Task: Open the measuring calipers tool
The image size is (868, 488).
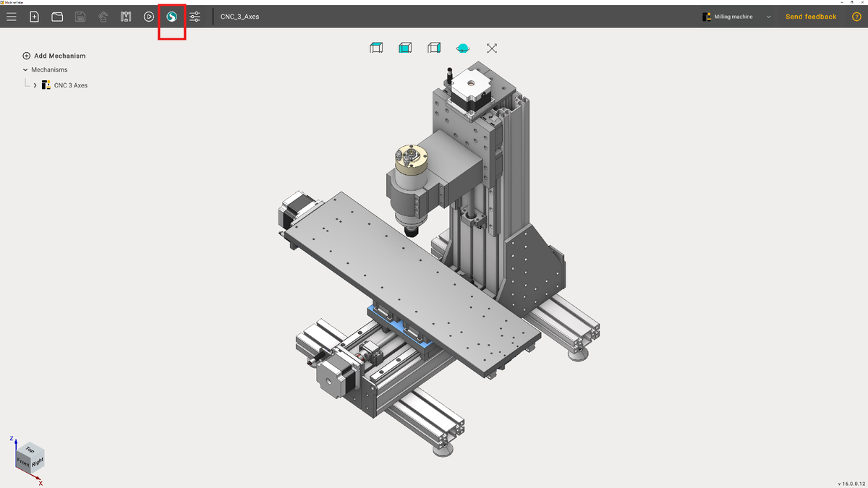Action: [126, 16]
